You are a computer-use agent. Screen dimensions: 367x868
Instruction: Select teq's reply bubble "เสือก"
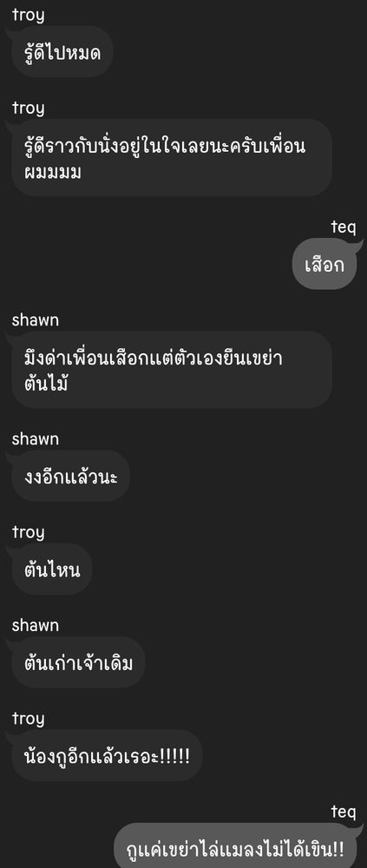click(324, 264)
